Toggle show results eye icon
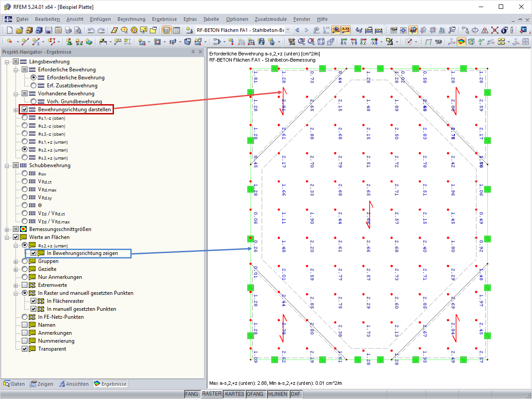 336,30
